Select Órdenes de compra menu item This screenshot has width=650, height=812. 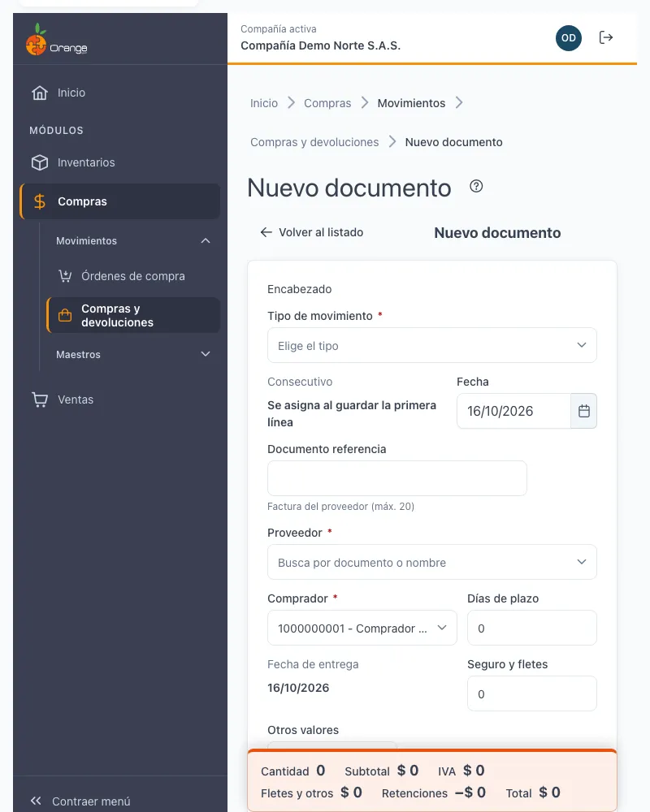(132, 276)
